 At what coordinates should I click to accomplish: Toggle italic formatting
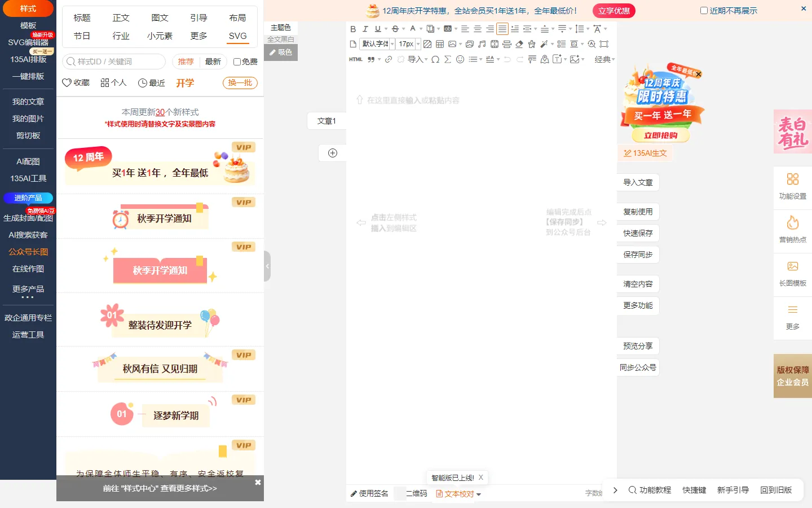click(365, 29)
